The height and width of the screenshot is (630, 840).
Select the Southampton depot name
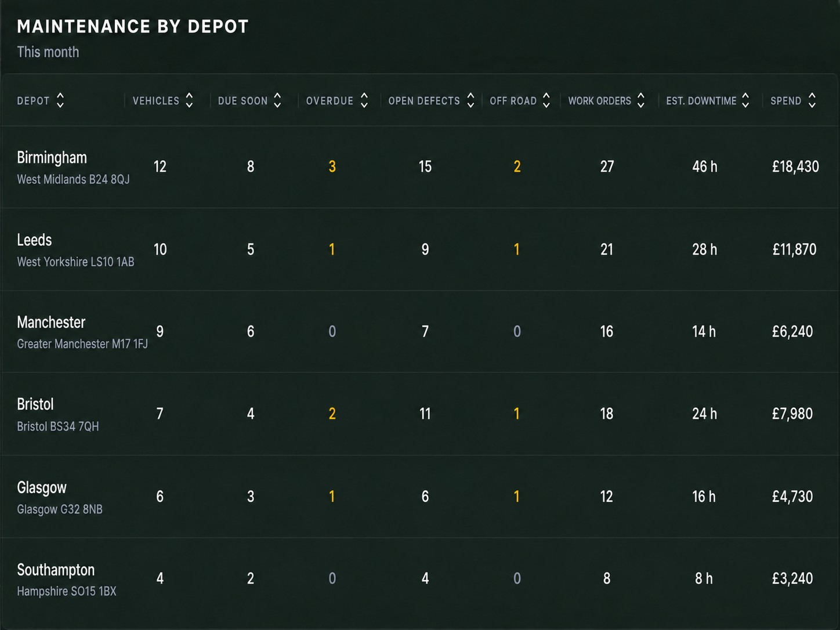pos(56,570)
